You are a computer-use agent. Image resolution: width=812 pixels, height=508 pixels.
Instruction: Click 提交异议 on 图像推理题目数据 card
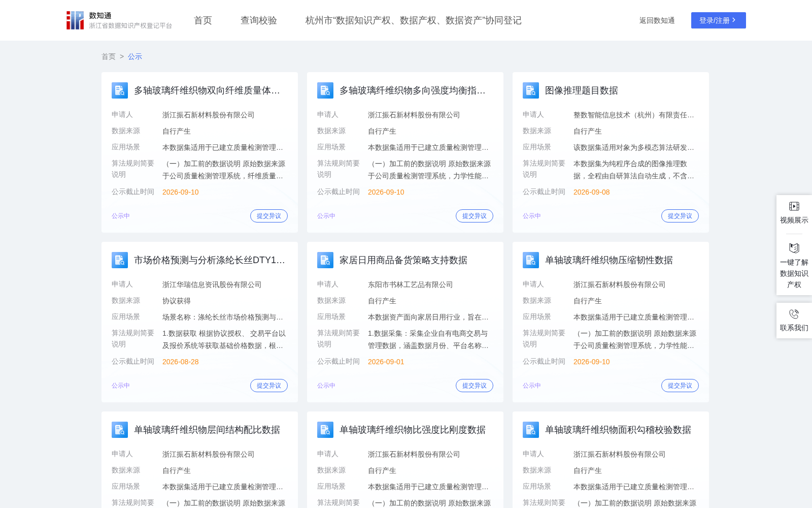[680, 216]
